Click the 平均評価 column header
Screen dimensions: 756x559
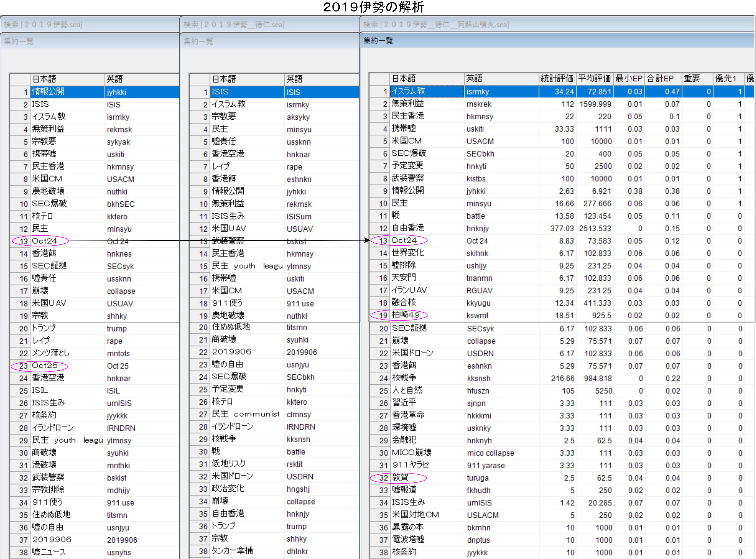pos(594,78)
